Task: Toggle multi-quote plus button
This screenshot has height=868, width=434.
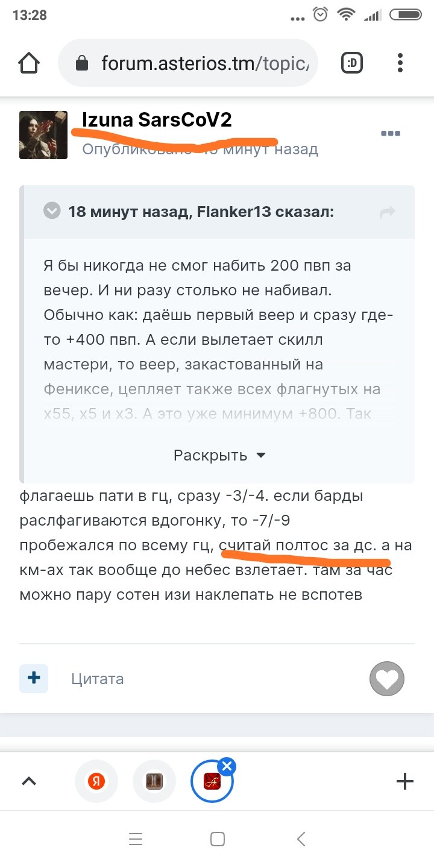Action: tap(34, 678)
